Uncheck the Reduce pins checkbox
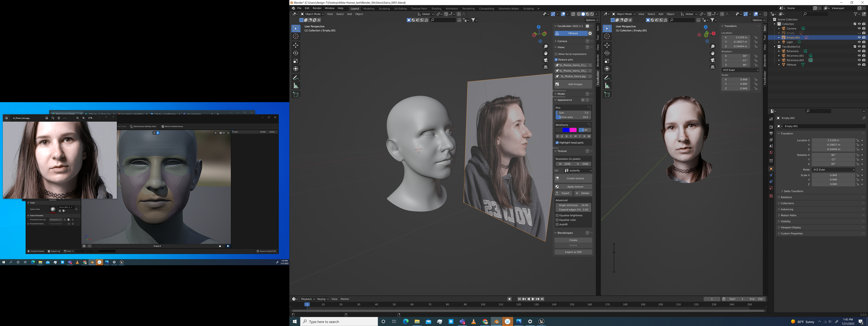The width and height of the screenshot is (868, 326). click(556, 60)
